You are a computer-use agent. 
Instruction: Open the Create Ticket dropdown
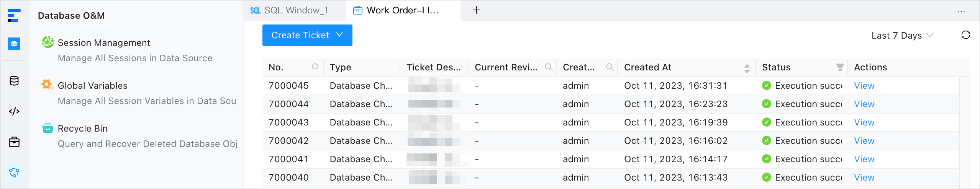(x=307, y=35)
